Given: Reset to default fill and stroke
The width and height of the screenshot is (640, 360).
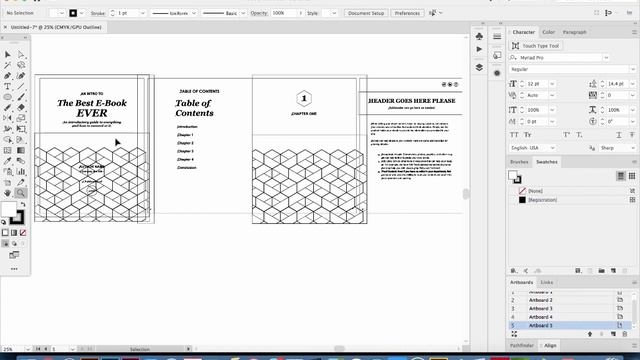Looking at the screenshot, I should coord(4,222).
